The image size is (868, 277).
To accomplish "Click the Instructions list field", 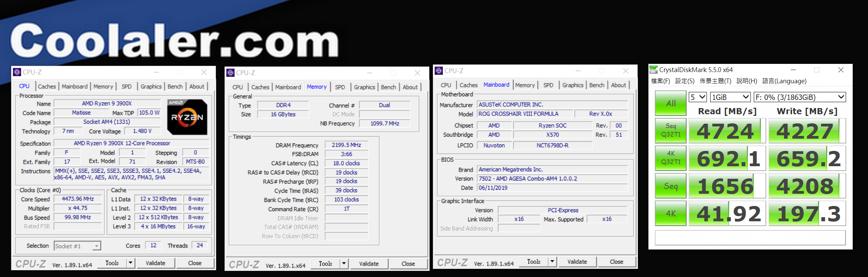I will [131, 174].
